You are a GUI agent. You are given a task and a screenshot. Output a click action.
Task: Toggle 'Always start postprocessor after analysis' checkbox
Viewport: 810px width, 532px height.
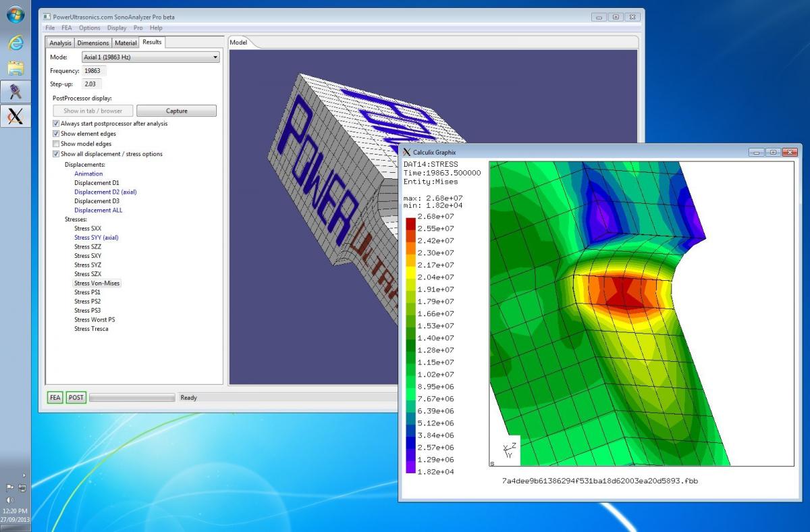55,124
